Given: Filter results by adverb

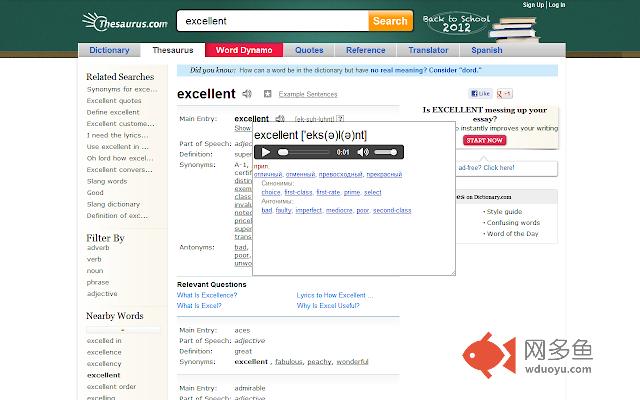Looking at the screenshot, I should click(98, 247).
